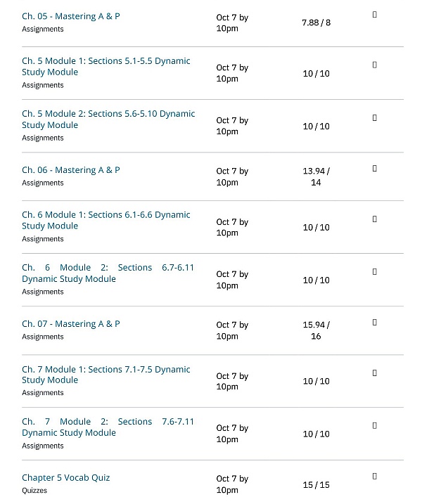Viewport: 422px width, 504px height.
Task: Click status icon for Chapter 5 Vocab Quiz
Action: click(x=375, y=476)
